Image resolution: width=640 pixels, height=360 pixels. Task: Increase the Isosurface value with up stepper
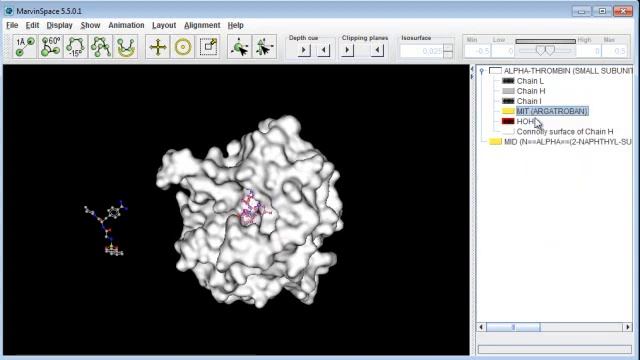click(x=448, y=47)
